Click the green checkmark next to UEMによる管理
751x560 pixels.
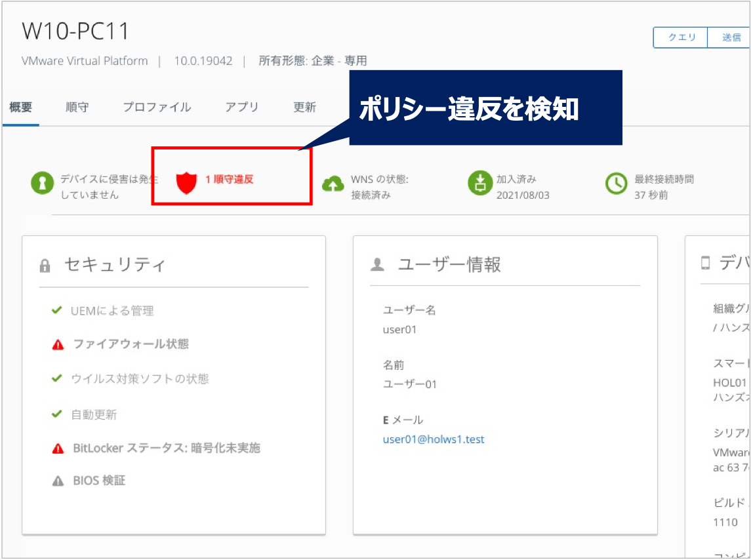[x=56, y=310]
